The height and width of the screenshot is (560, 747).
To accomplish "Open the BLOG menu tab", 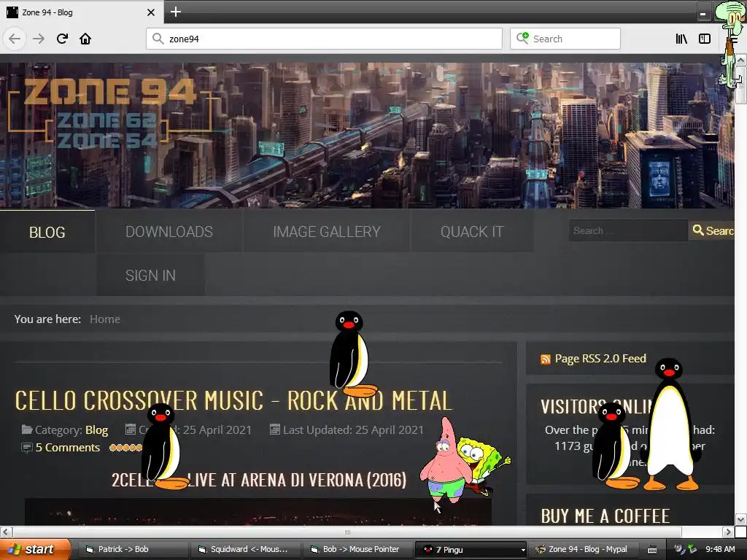I will coord(47,232).
